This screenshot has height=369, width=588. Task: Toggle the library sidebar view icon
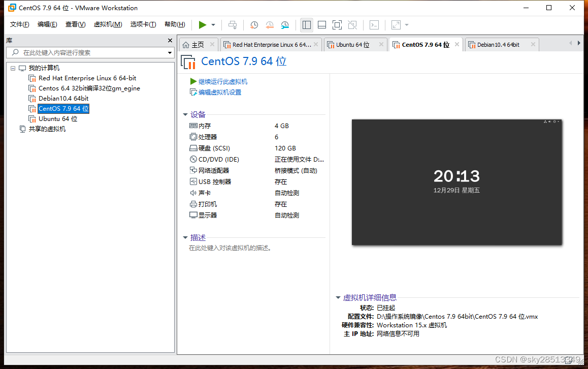point(307,25)
